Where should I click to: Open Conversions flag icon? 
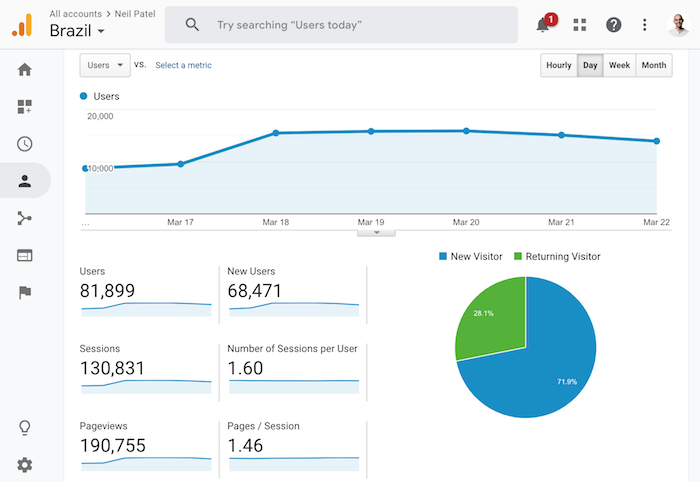[x=25, y=292]
